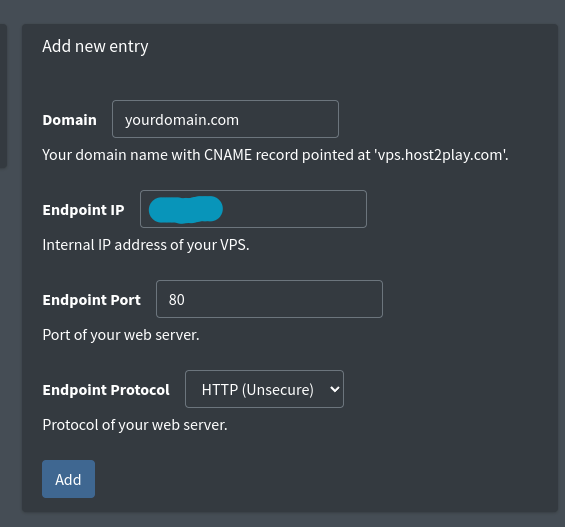Click the value 80 in port field
The width and height of the screenshot is (565, 527).
click(x=177, y=300)
